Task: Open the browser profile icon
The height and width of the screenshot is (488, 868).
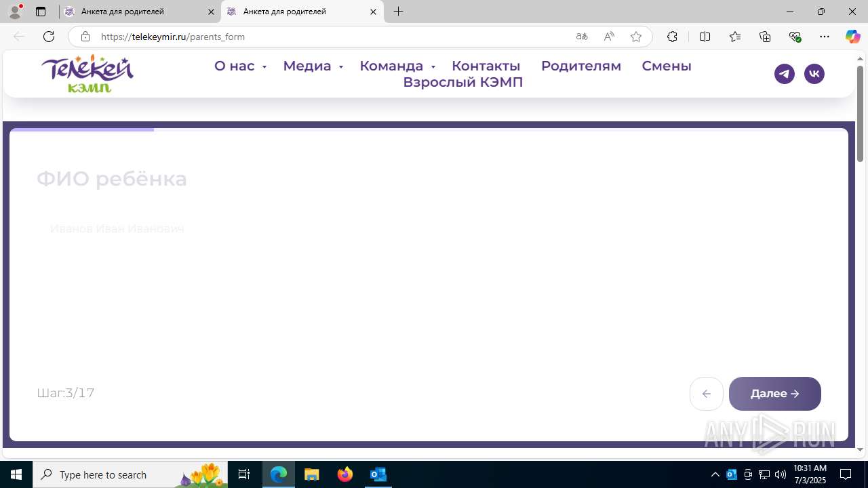Action: [15, 12]
